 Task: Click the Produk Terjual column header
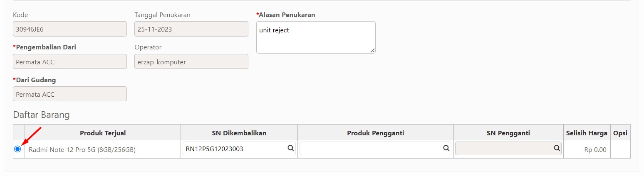pyautogui.click(x=103, y=133)
